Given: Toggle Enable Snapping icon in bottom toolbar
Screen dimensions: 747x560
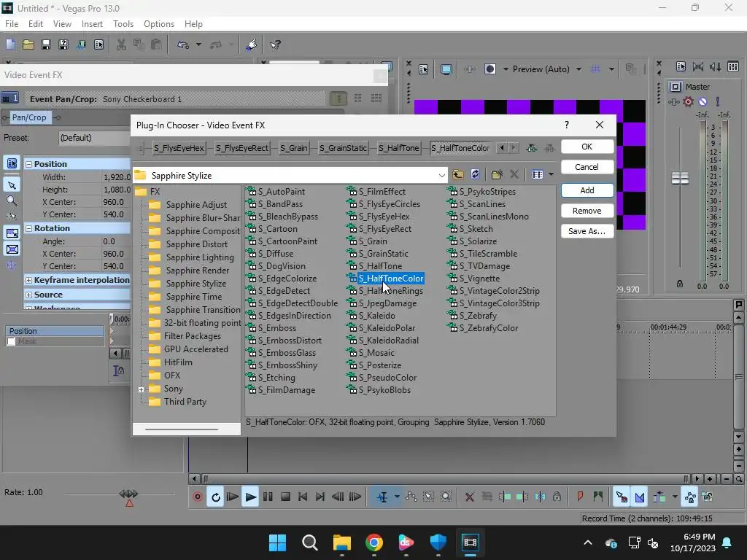Looking at the screenshot, I should click(622, 497).
